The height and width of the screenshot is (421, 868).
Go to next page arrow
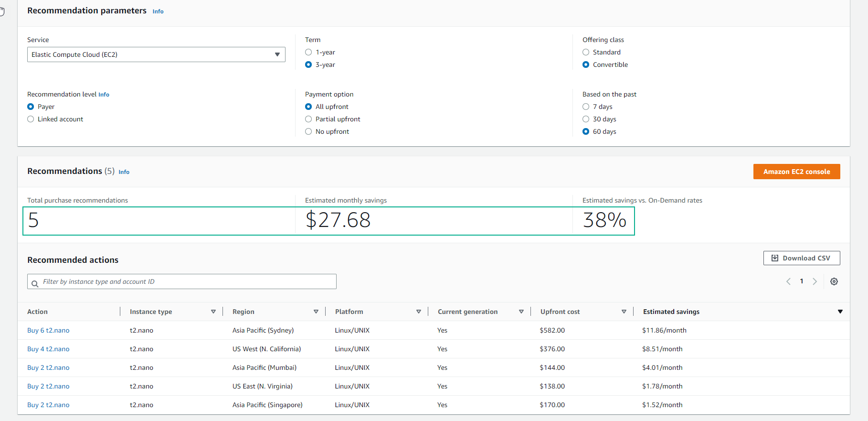tap(815, 281)
